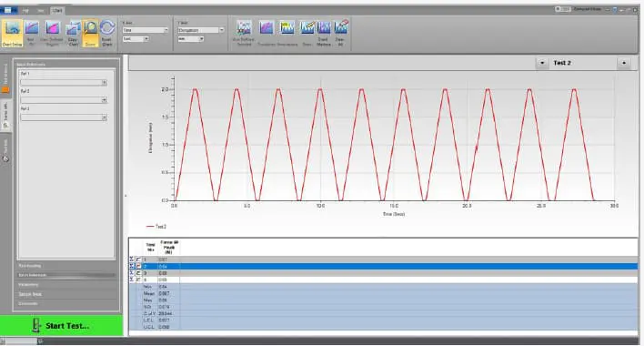Toggle the chart checkbox for test row 4
Viewport: 644px width, 346px height.
coord(138,280)
